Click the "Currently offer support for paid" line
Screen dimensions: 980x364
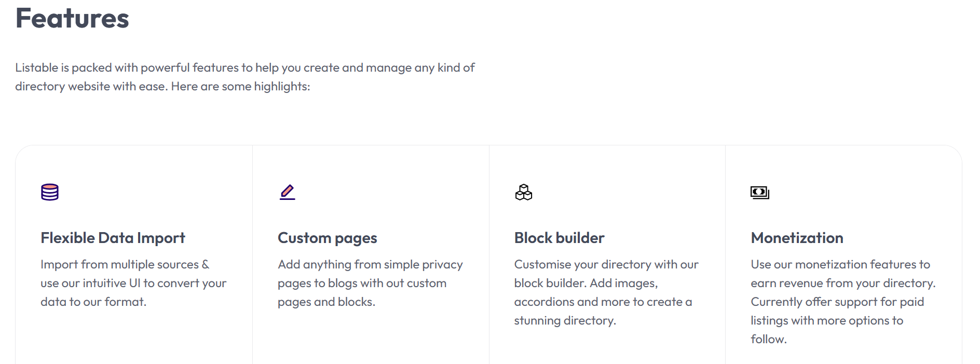click(837, 302)
